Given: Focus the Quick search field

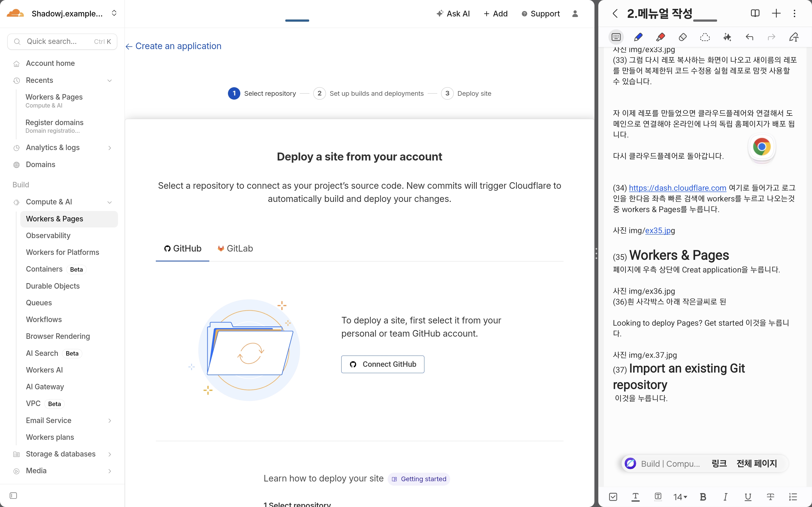Looking at the screenshot, I should (62, 41).
